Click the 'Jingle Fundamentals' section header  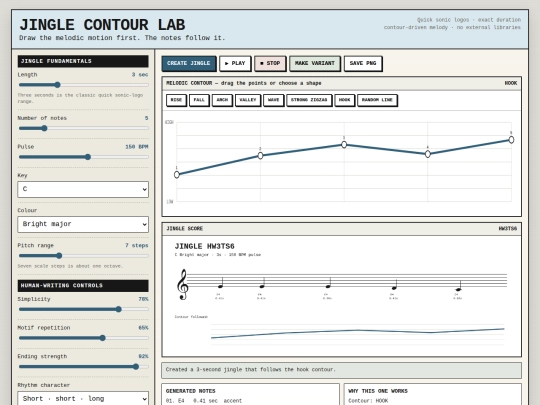83,61
